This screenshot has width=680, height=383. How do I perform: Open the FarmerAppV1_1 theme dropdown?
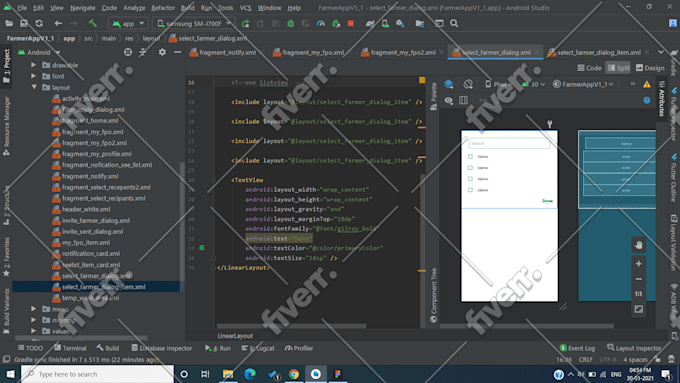pyautogui.click(x=583, y=84)
